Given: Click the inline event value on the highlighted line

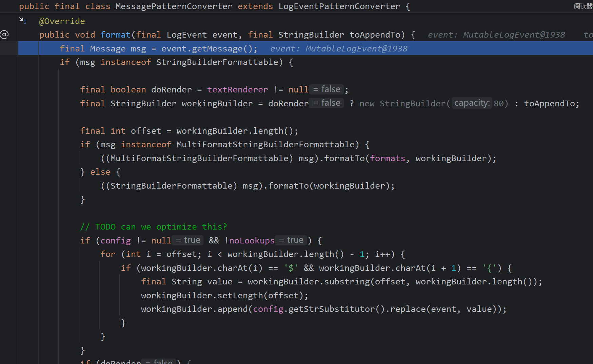Looking at the screenshot, I should pyautogui.click(x=339, y=49).
